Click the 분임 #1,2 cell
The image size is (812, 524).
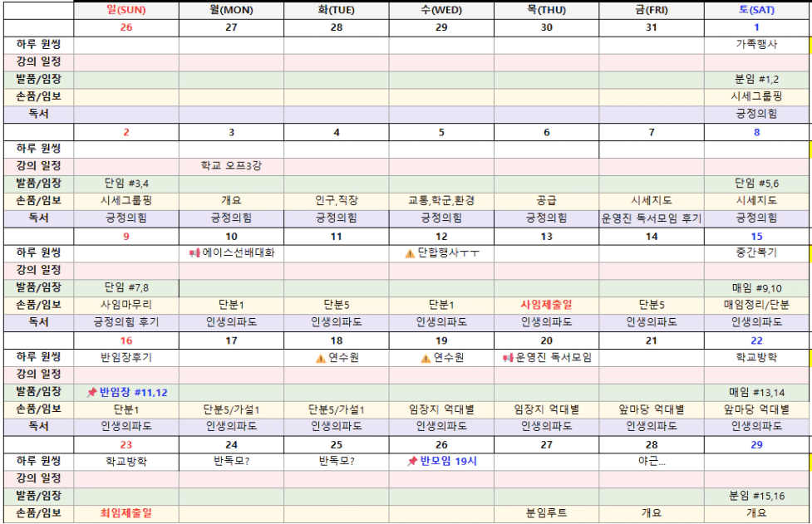click(756, 79)
